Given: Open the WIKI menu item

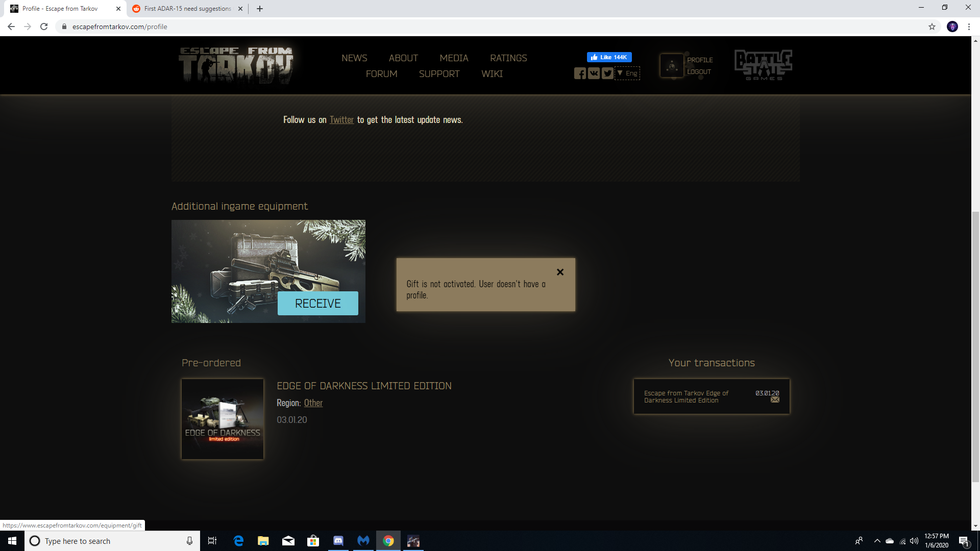Looking at the screenshot, I should click(x=492, y=74).
